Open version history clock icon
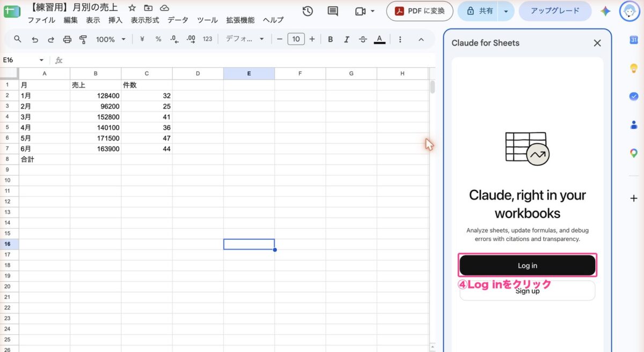This screenshot has width=644, height=352. 308,11
